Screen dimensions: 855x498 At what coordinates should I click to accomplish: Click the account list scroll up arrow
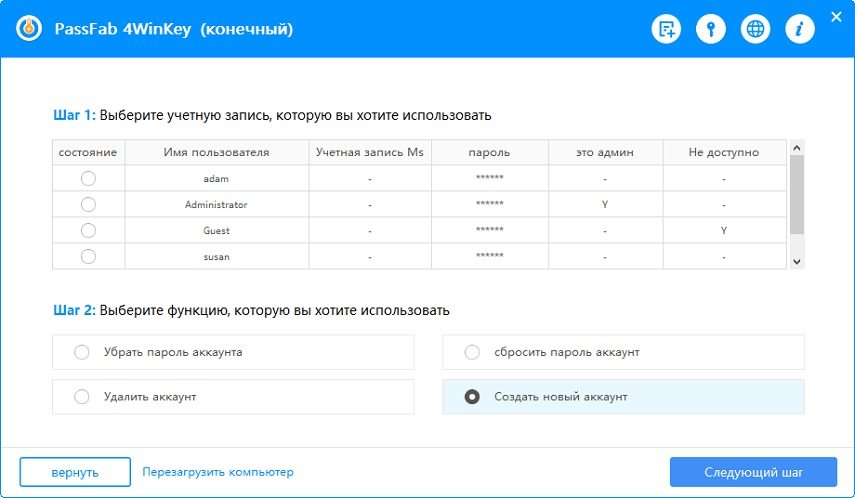tap(797, 148)
